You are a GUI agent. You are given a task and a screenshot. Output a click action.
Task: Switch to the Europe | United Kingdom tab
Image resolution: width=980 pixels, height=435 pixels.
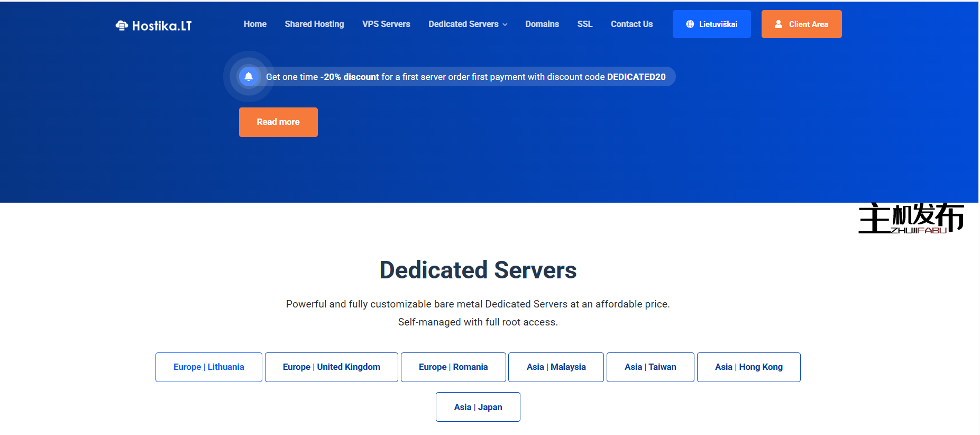click(331, 367)
